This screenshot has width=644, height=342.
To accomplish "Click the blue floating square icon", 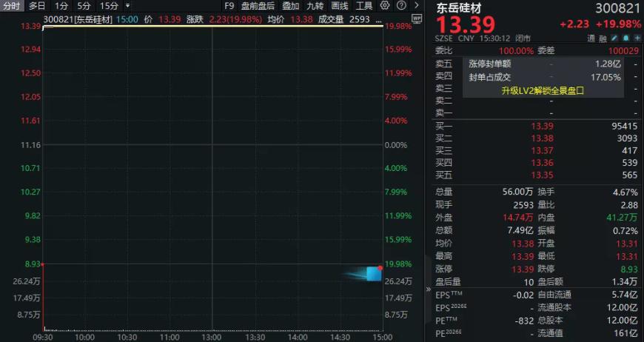I will coord(374,274).
